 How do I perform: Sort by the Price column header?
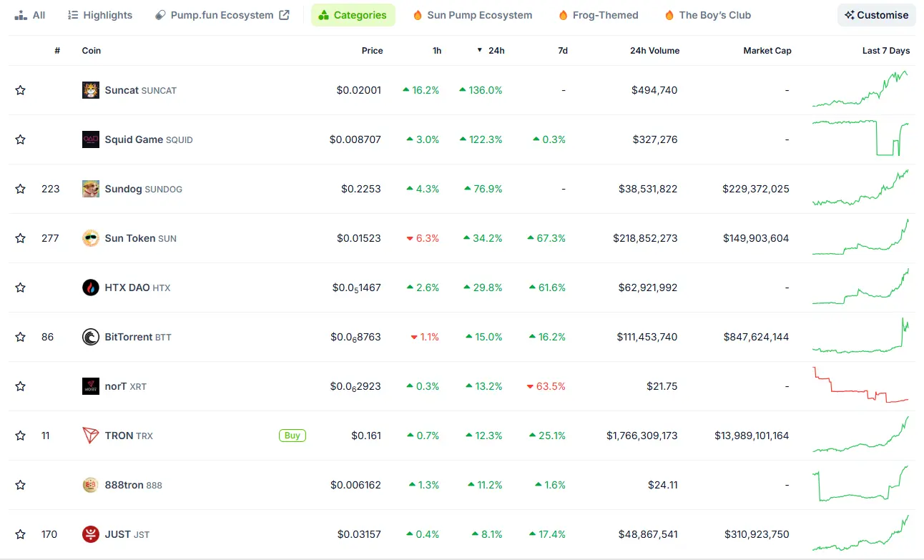click(372, 51)
